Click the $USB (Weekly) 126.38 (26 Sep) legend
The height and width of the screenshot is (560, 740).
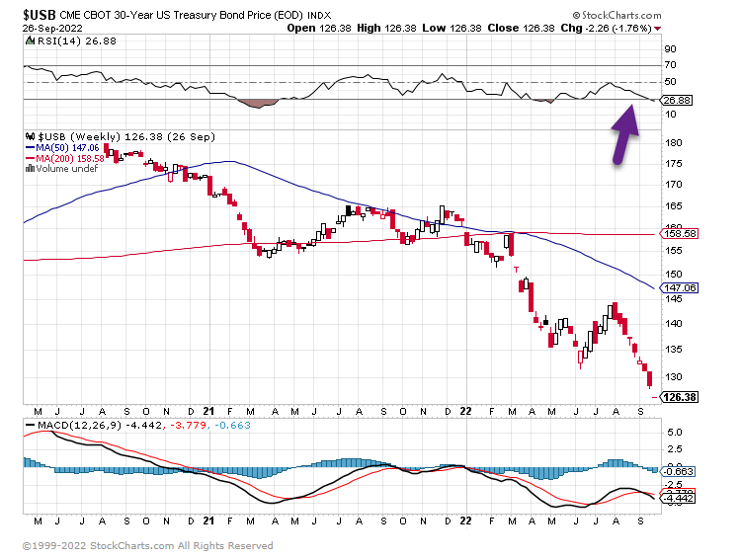click(x=126, y=137)
